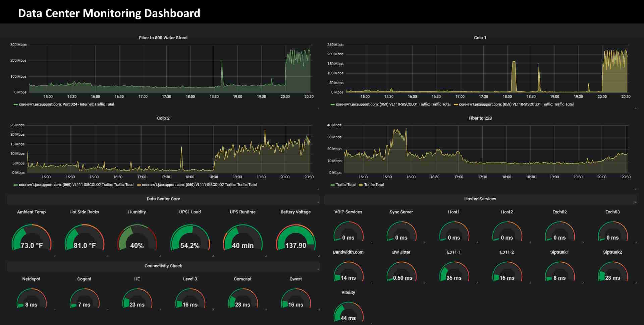The height and width of the screenshot is (325, 644).
Task: Open the Fiber to 800 Water Street panel title menu
Action: click(163, 38)
